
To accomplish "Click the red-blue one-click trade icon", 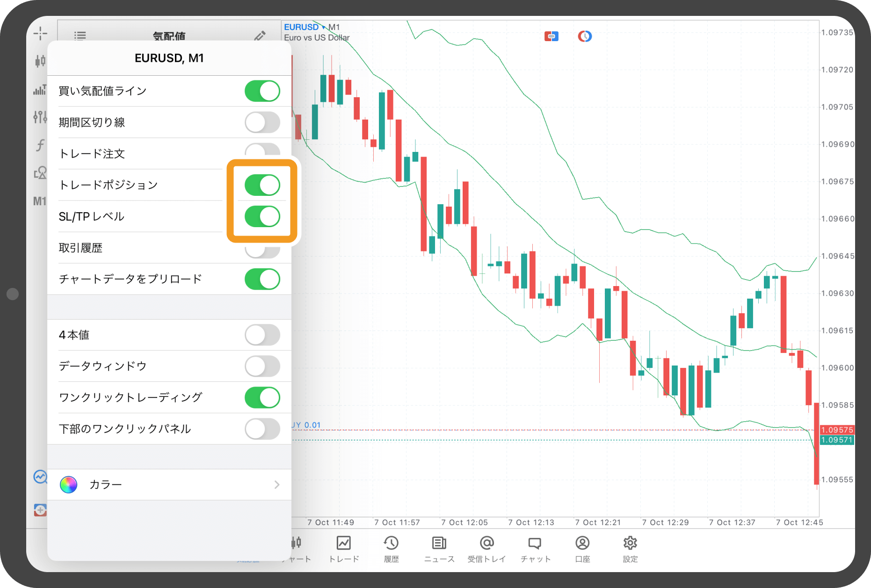I will [552, 36].
